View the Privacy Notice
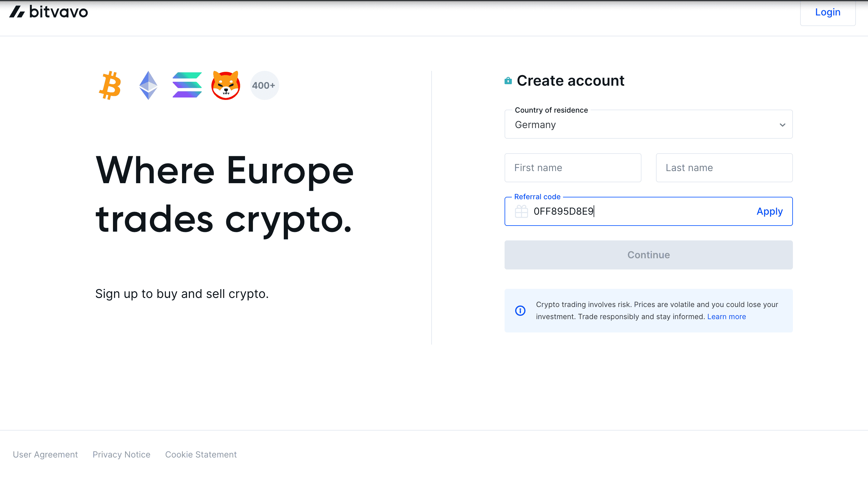The width and height of the screenshot is (868, 479). pyautogui.click(x=121, y=454)
